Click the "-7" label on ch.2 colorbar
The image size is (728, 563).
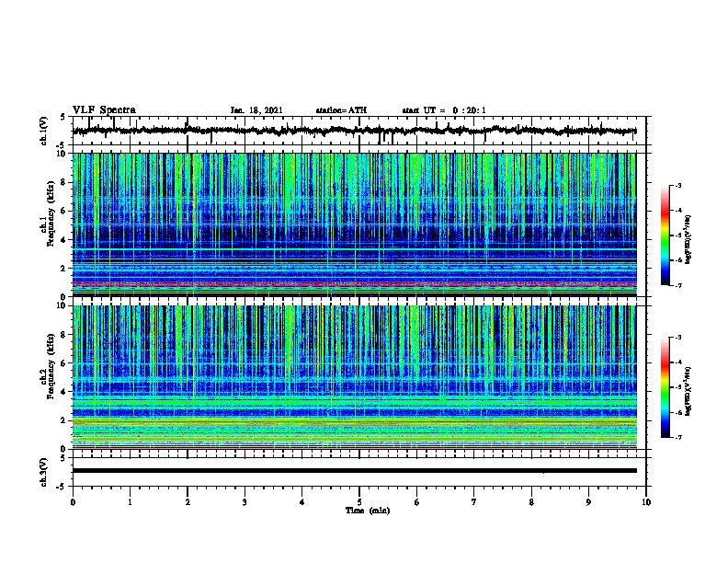(x=677, y=438)
